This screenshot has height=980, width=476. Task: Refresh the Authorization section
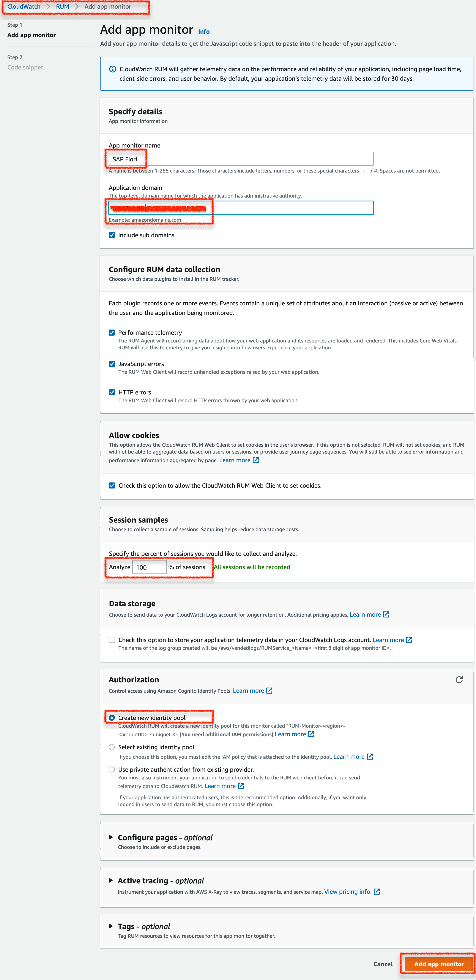click(460, 680)
